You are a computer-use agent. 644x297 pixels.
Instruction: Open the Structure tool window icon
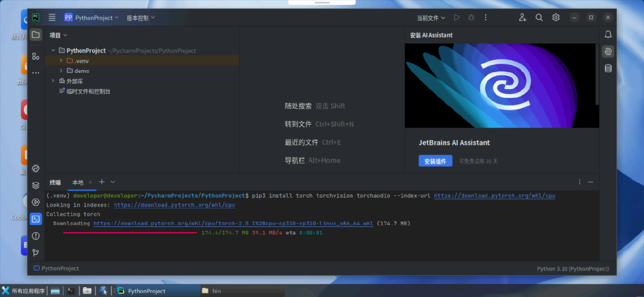coord(36,56)
